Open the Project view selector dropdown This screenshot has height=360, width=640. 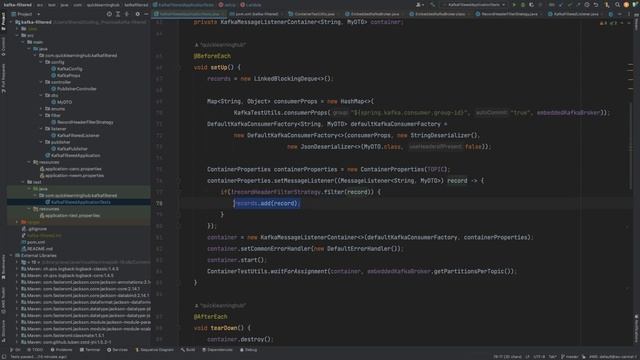tap(27, 14)
